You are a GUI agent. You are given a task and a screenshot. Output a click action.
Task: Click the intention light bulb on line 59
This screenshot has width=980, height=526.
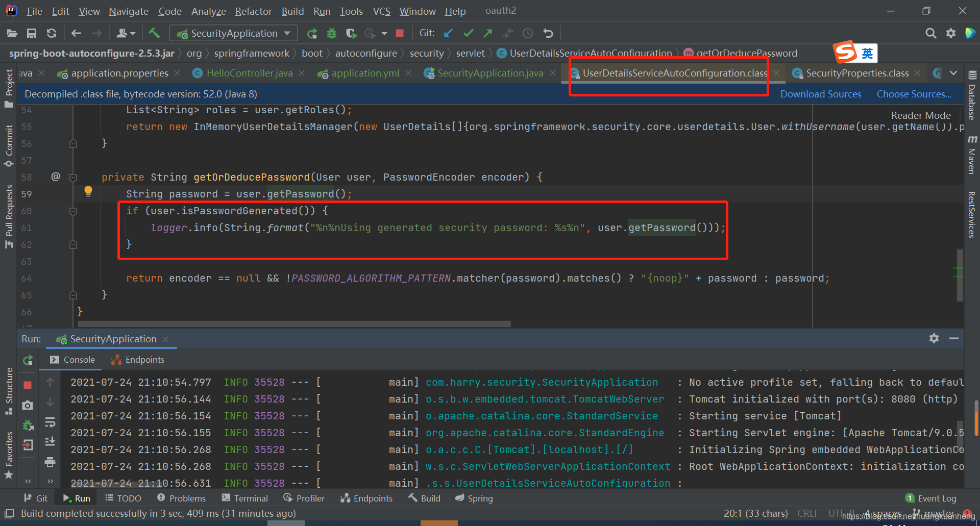coord(88,191)
